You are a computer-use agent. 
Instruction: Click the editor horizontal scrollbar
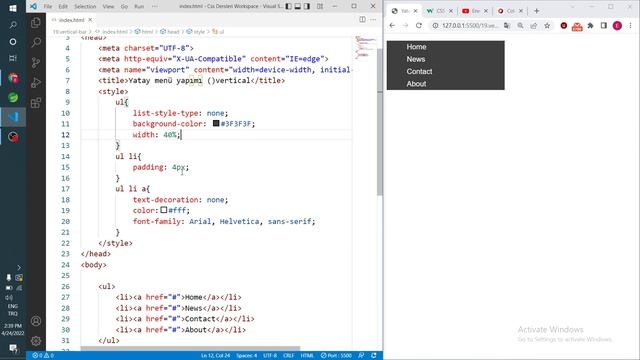[x=190, y=349]
